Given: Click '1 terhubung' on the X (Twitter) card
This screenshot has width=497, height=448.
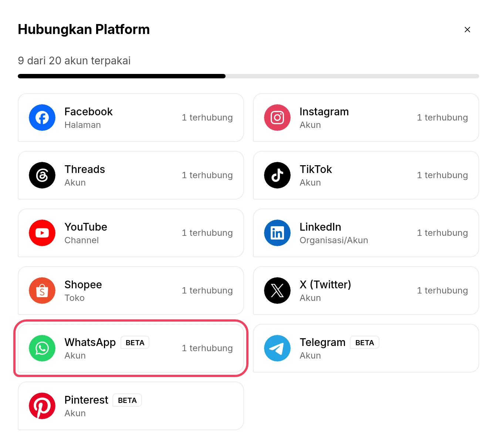Looking at the screenshot, I should [442, 291].
